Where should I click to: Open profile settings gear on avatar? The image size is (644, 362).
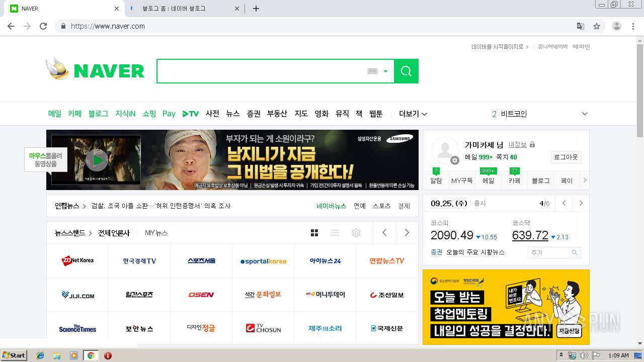(x=455, y=160)
